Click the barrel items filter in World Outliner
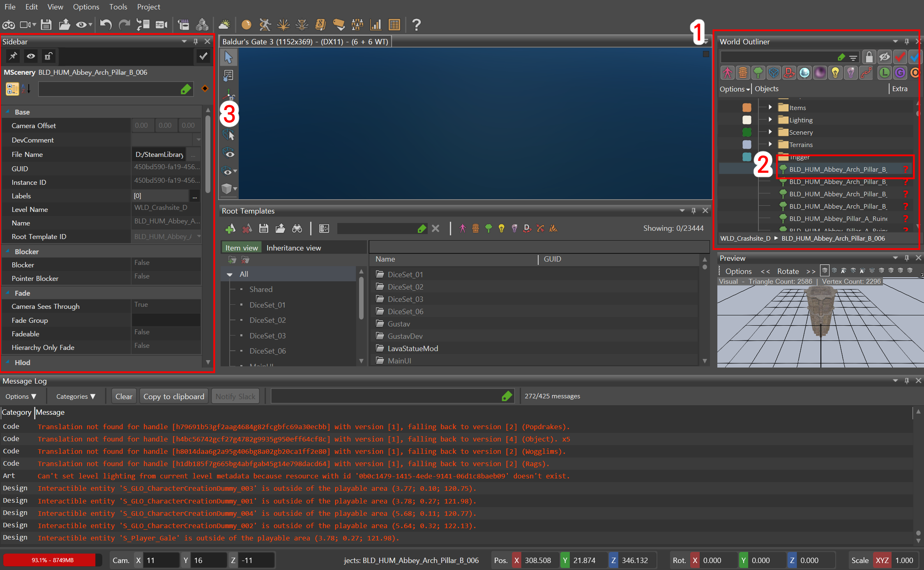This screenshot has width=924, height=570. [743, 73]
